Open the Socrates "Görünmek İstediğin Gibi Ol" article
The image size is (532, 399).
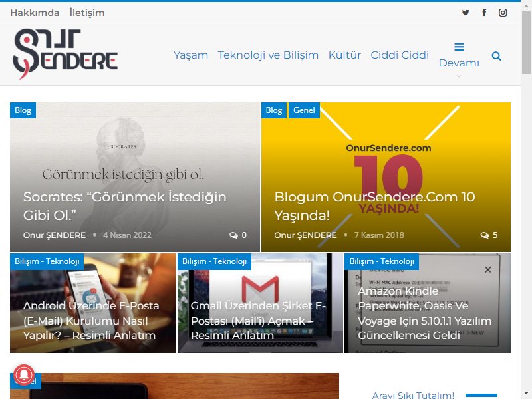point(125,206)
